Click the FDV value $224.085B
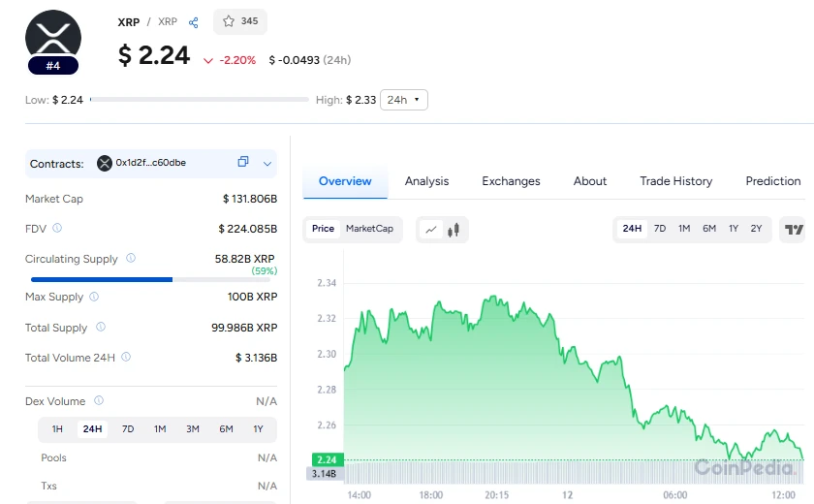The height and width of the screenshot is (504, 814). pyautogui.click(x=248, y=229)
